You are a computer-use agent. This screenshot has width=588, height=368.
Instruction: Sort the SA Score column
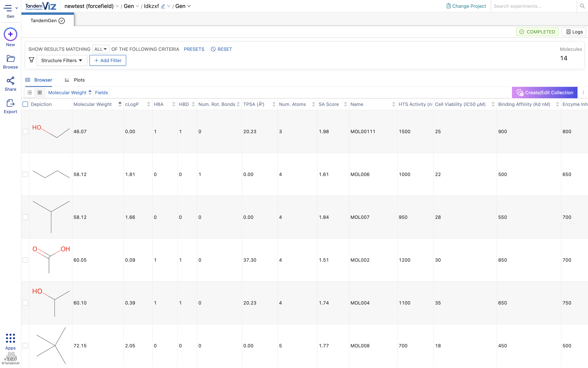click(345, 104)
